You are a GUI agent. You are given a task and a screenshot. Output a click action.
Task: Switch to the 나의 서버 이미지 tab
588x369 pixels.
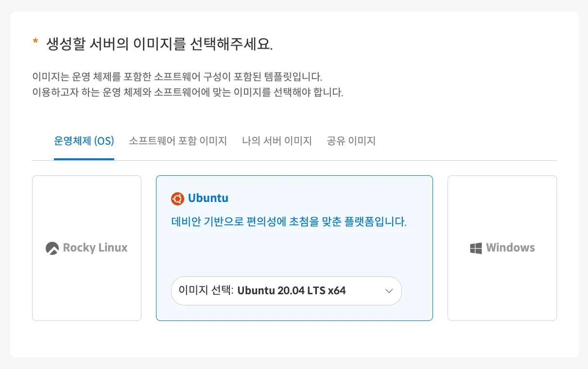pos(277,141)
